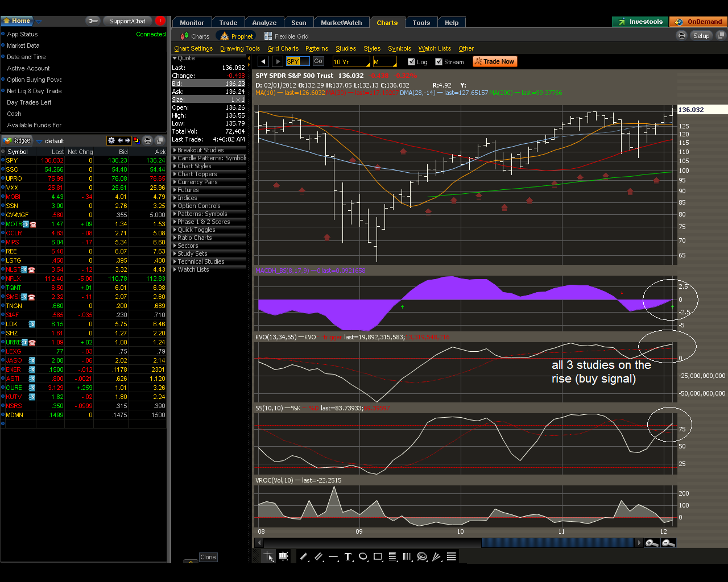Select the horizontal Fibonacci retracement tool
The width and height of the screenshot is (728, 582).
tap(392, 556)
